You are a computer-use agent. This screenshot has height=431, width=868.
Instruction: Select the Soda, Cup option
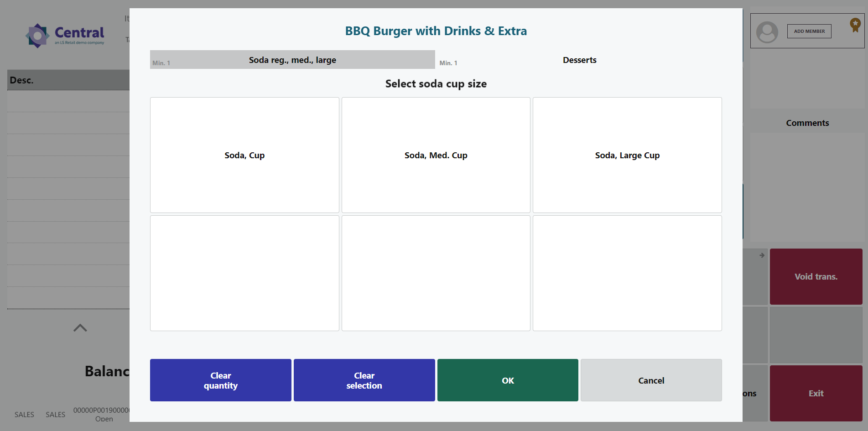coord(244,155)
